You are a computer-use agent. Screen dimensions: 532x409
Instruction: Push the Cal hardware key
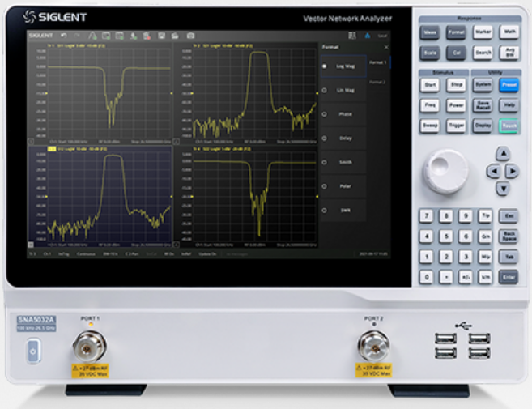pyautogui.click(x=456, y=53)
